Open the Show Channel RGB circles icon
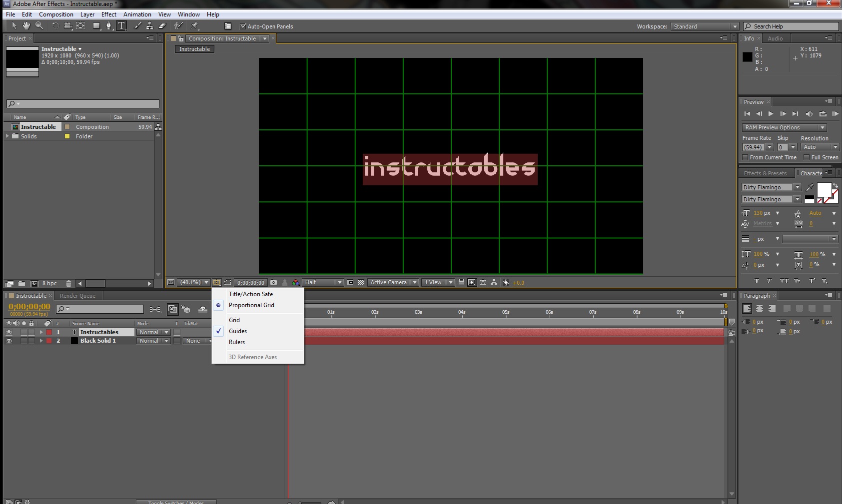 tap(295, 283)
